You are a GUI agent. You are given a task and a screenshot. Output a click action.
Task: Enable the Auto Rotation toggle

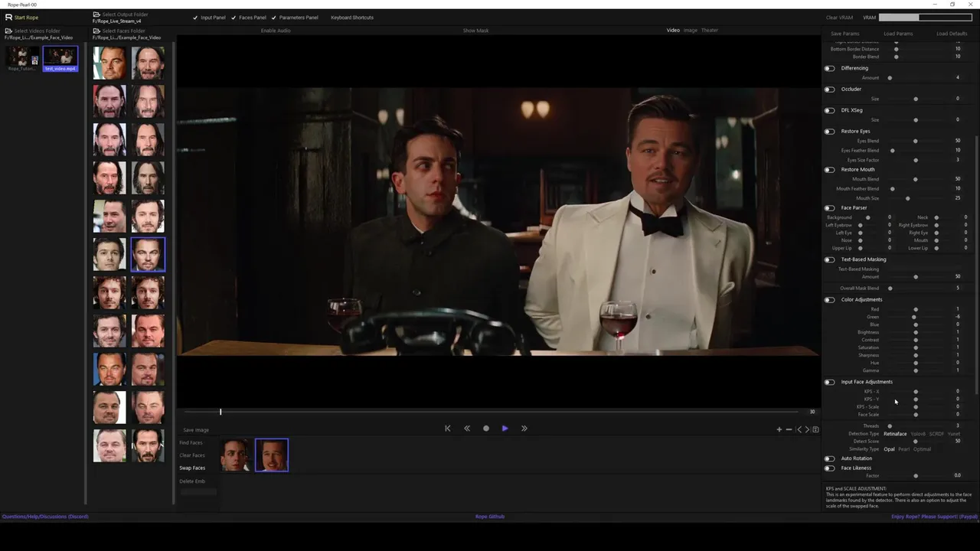[x=829, y=458]
